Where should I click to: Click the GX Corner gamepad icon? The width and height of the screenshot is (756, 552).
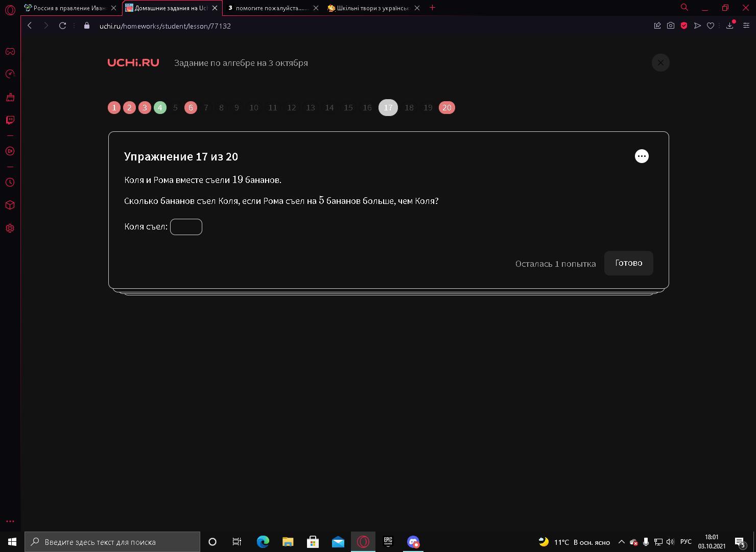(x=10, y=51)
